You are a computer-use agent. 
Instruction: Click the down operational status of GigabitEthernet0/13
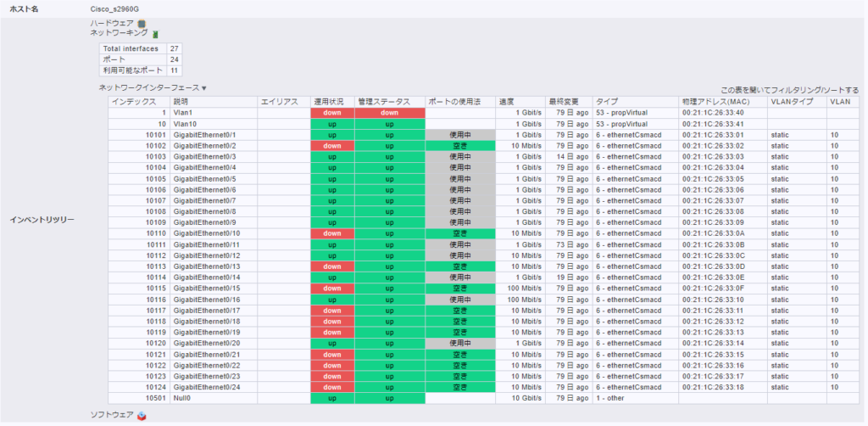click(x=332, y=266)
